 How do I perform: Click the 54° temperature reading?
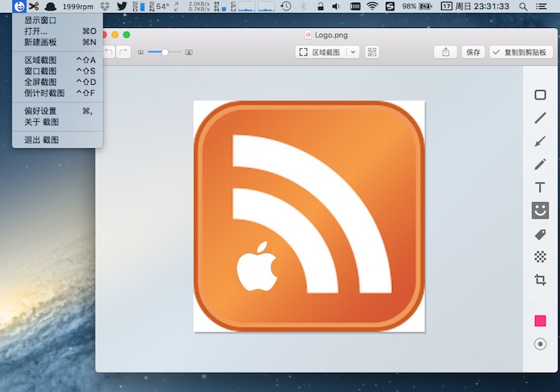[163, 6]
